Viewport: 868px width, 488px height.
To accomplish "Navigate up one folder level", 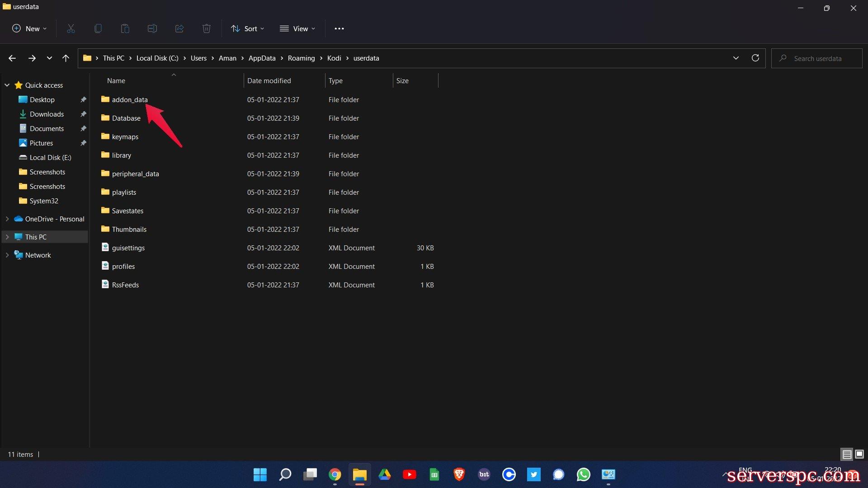I will (66, 58).
